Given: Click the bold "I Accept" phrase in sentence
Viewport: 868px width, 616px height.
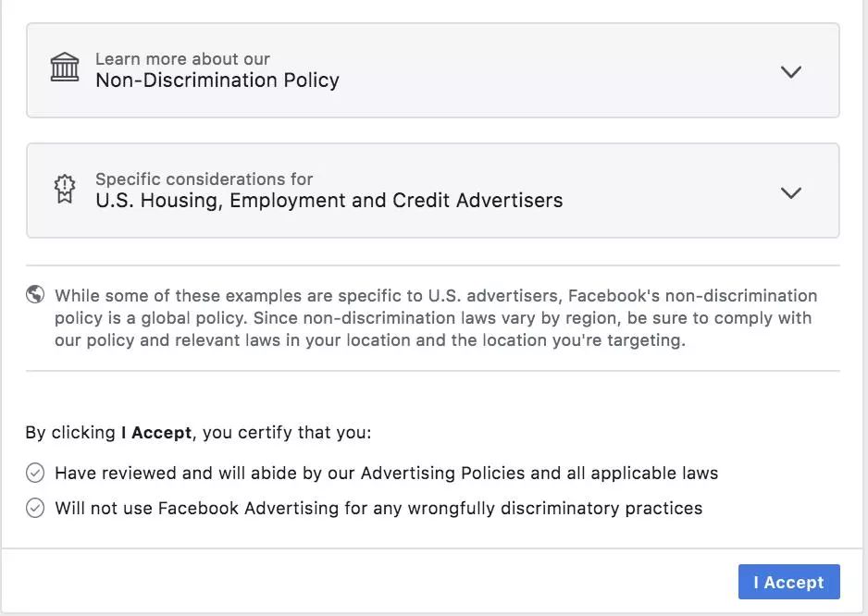Looking at the screenshot, I should pyautogui.click(x=156, y=432).
